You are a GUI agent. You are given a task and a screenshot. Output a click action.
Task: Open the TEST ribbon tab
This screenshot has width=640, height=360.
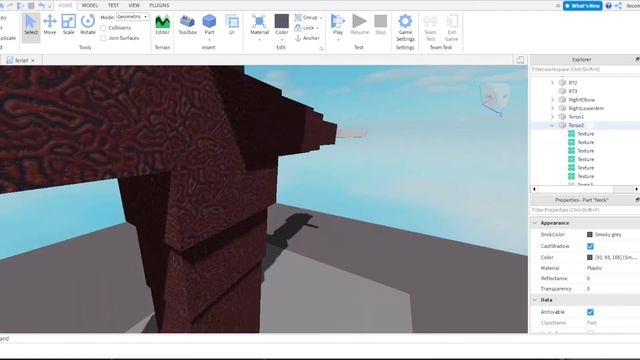coord(113,5)
